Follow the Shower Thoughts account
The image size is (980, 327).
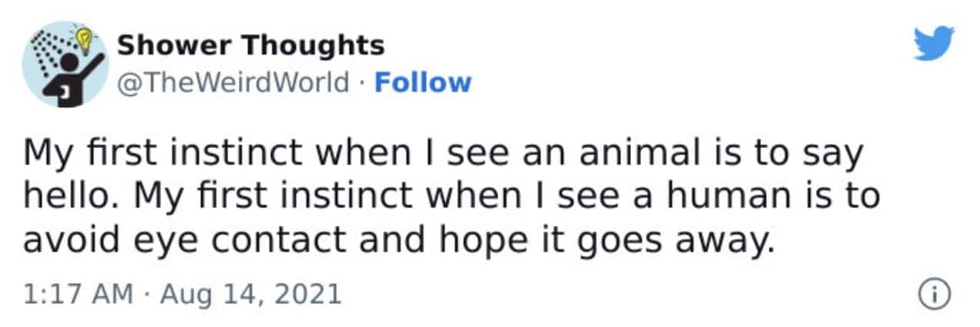[422, 82]
